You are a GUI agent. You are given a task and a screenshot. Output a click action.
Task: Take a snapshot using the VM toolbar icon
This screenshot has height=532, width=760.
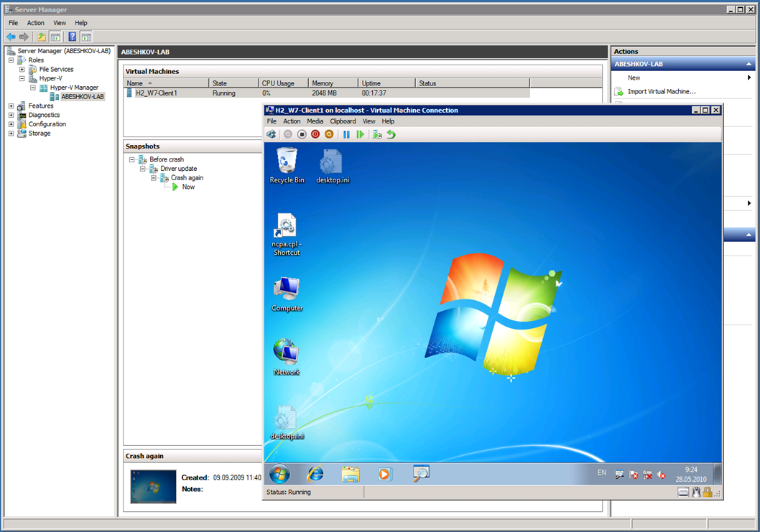pos(377,134)
